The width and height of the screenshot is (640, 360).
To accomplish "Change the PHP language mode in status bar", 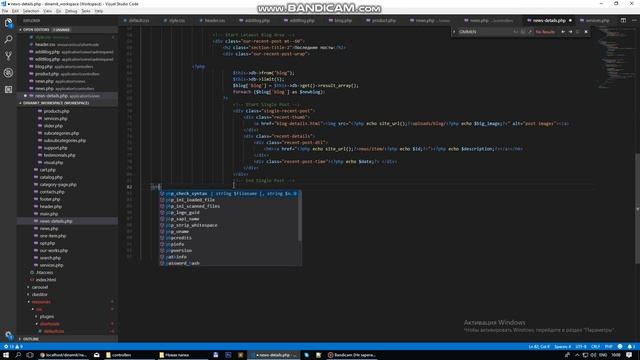I will click(x=609, y=347).
